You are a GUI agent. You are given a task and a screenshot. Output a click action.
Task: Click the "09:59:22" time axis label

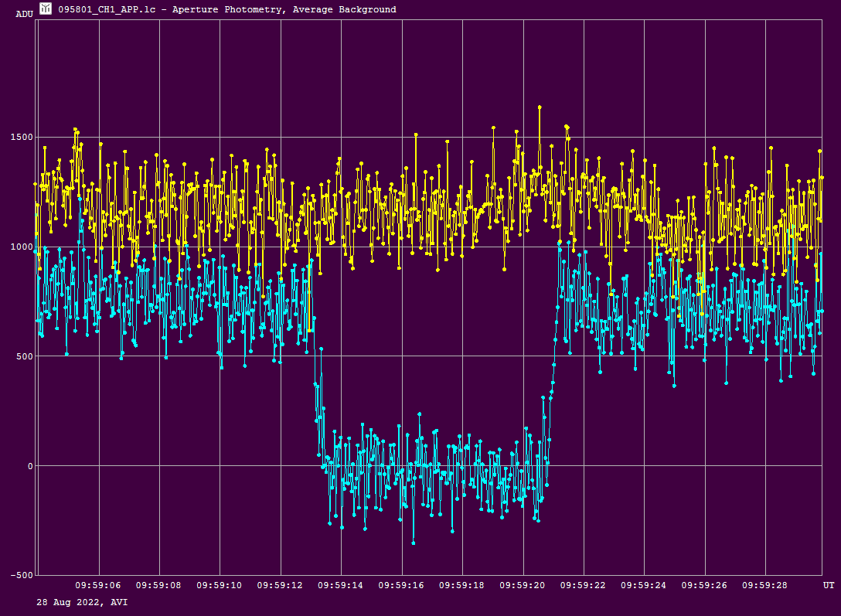[x=583, y=585]
